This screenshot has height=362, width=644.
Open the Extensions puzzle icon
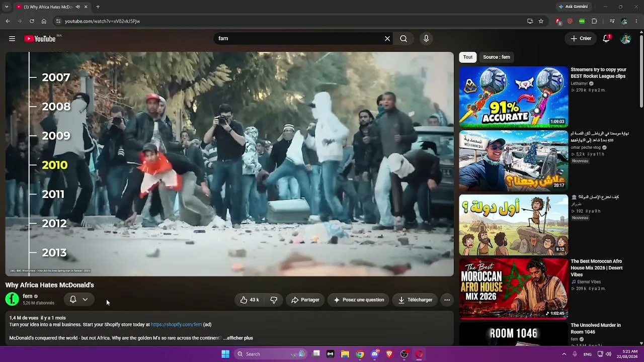(x=594, y=21)
